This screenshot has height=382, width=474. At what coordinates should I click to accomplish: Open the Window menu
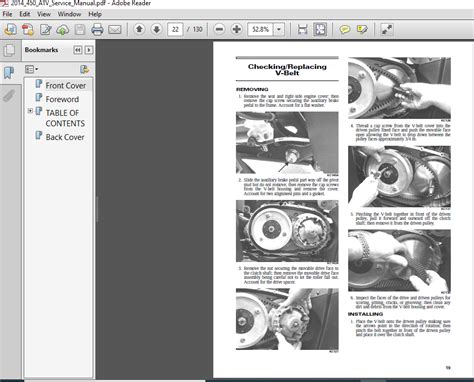(69, 14)
